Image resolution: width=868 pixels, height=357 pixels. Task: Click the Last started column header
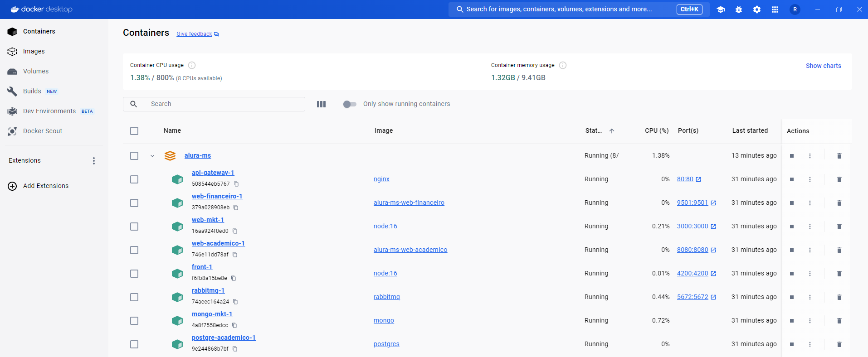click(750, 130)
